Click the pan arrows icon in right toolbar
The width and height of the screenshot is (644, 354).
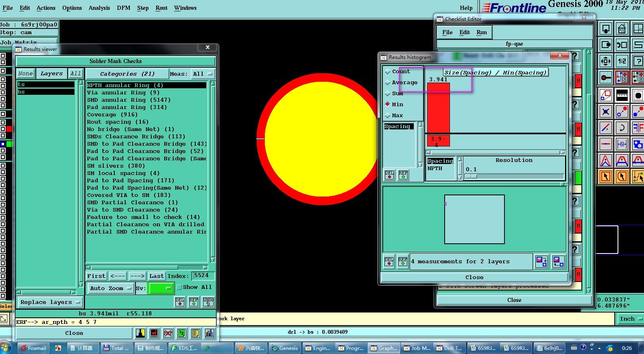tap(606, 61)
